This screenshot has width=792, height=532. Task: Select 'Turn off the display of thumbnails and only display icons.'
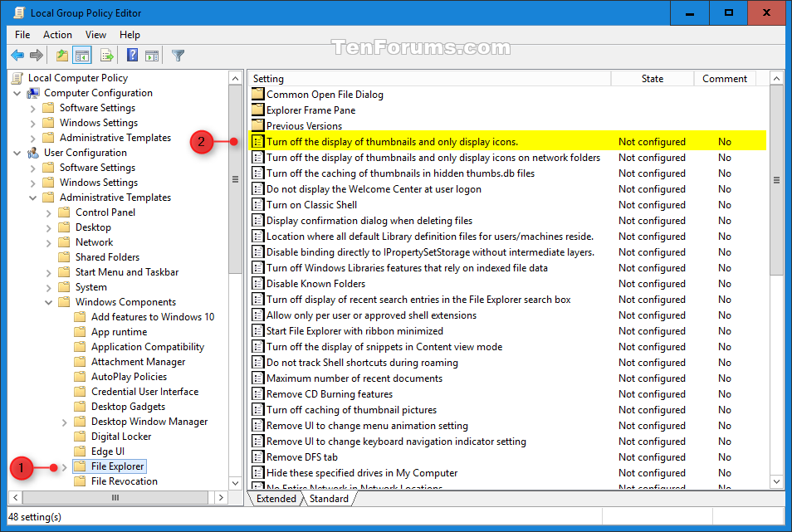[508, 141]
